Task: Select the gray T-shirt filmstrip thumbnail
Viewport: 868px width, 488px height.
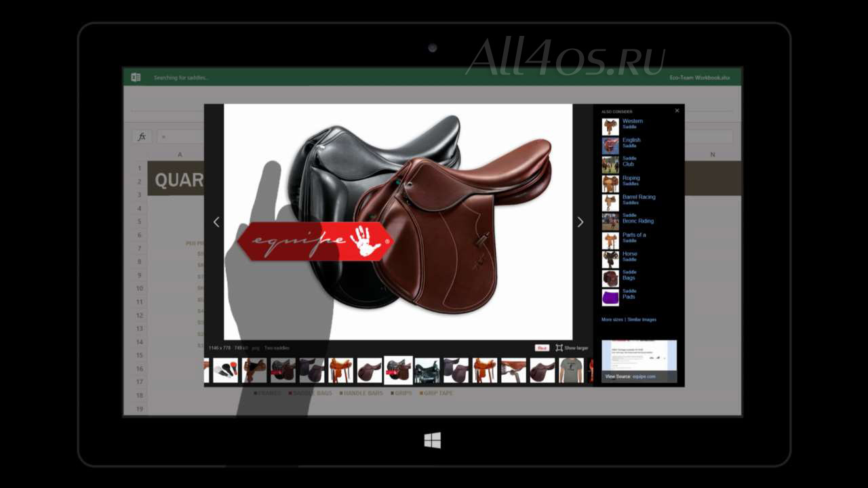Action: (x=571, y=371)
